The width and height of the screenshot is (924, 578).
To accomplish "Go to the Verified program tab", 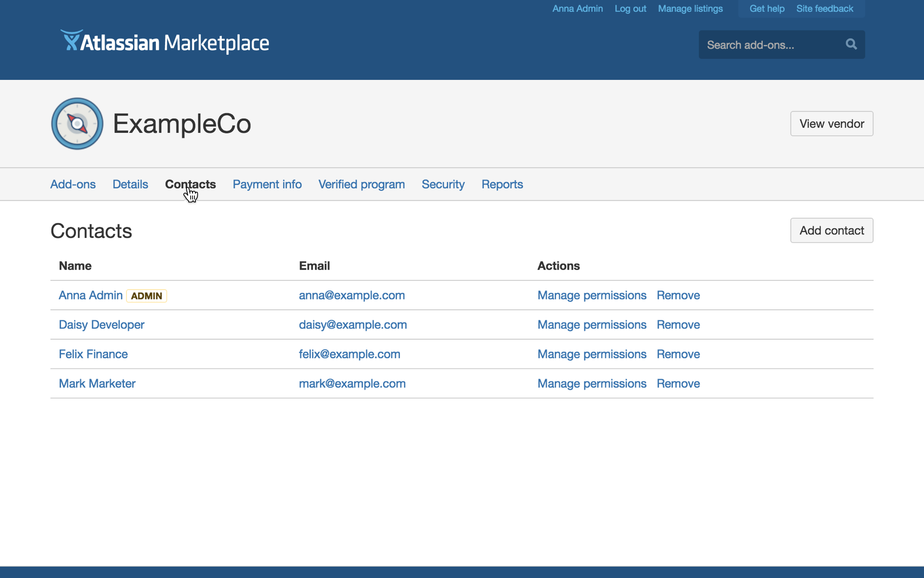I will 361,184.
